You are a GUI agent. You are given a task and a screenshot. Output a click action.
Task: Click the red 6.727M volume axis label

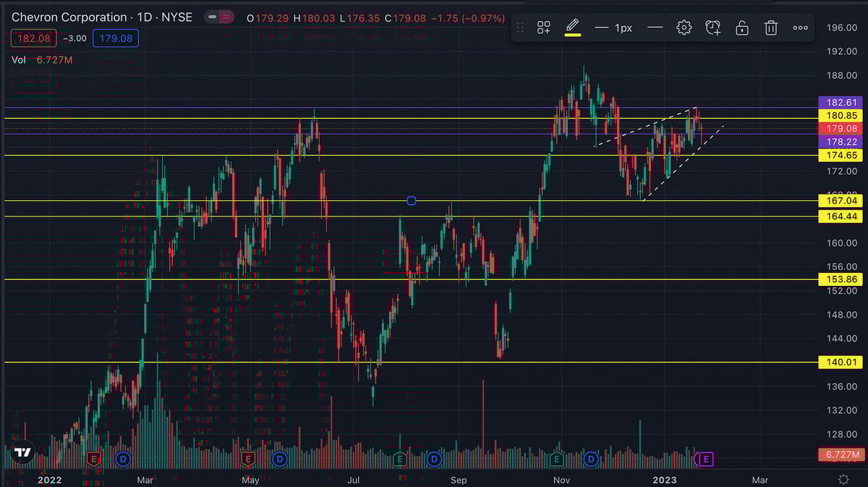click(x=842, y=454)
